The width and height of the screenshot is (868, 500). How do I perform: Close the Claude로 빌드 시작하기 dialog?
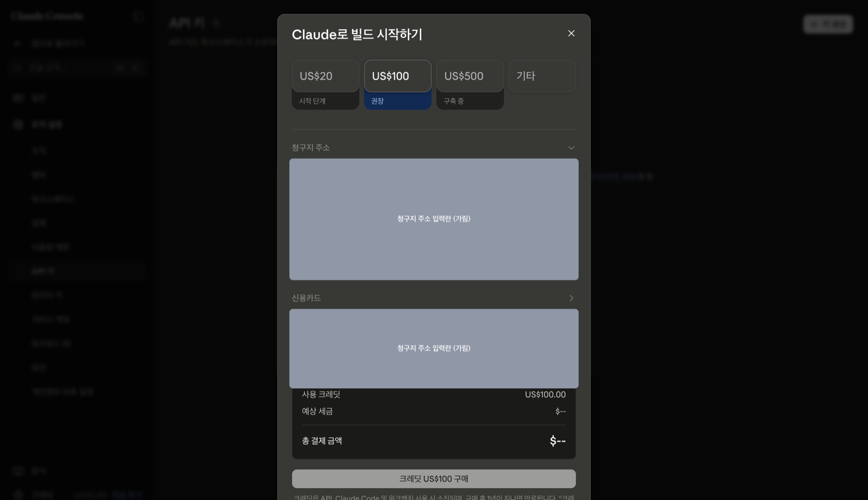571,34
